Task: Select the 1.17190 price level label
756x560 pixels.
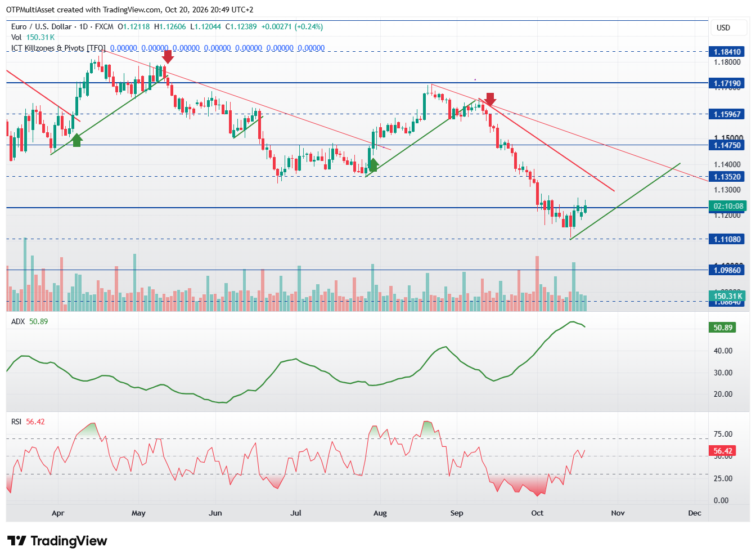Action: (x=727, y=83)
